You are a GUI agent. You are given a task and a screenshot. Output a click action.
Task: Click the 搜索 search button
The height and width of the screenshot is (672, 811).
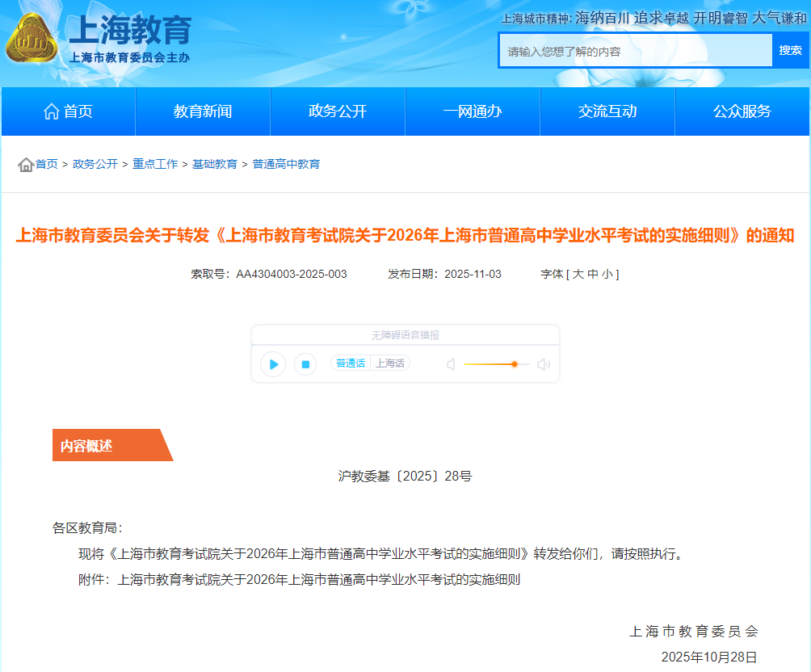coord(792,50)
